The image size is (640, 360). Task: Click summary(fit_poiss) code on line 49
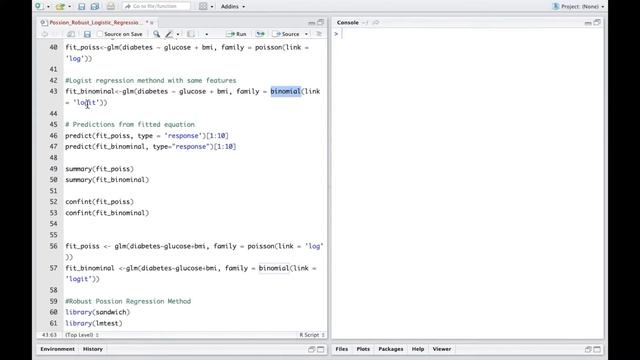(x=99, y=169)
